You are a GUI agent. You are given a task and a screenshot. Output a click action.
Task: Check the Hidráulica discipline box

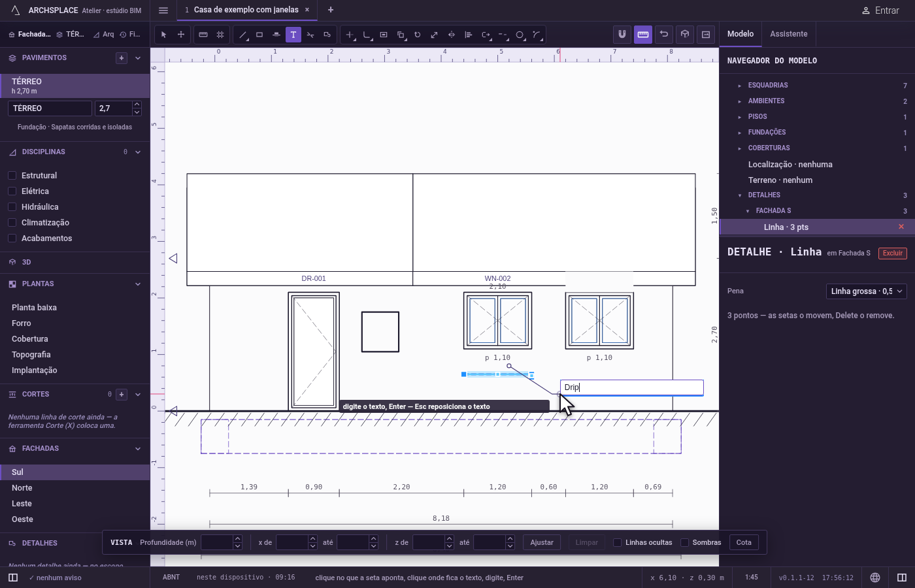[x=12, y=207]
